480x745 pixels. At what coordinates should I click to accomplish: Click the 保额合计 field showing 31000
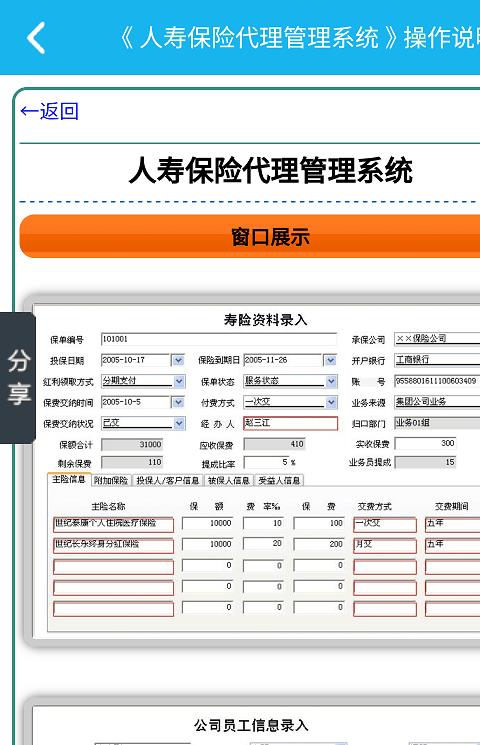click(x=133, y=445)
